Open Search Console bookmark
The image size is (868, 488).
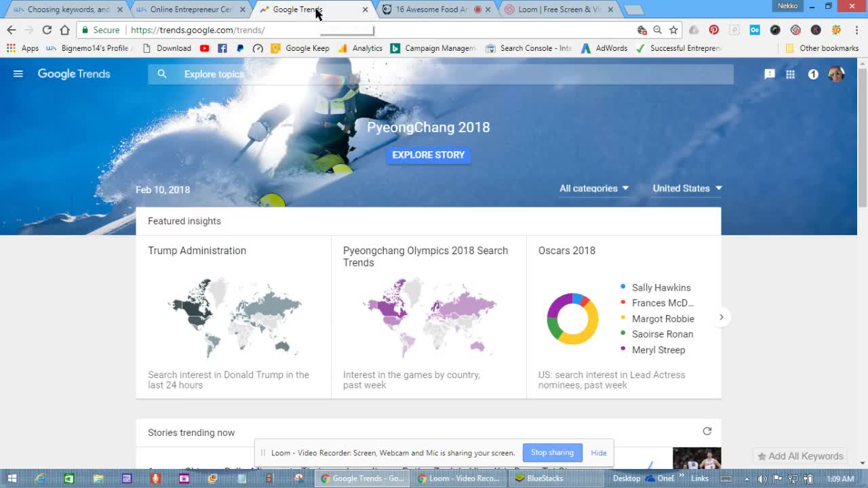(528, 48)
